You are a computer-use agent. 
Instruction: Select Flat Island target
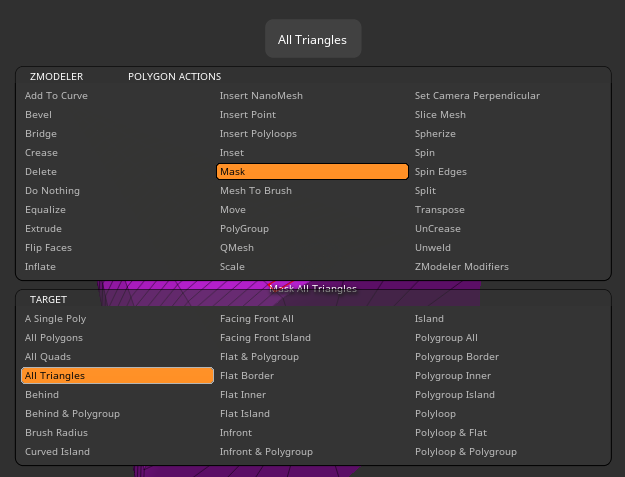click(245, 414)
